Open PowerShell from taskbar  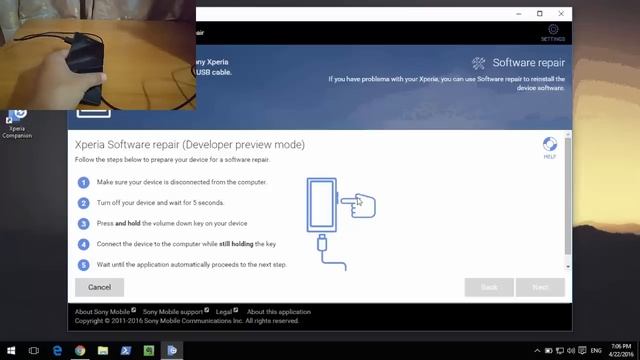pyautogui.click(x=126, y=351)
